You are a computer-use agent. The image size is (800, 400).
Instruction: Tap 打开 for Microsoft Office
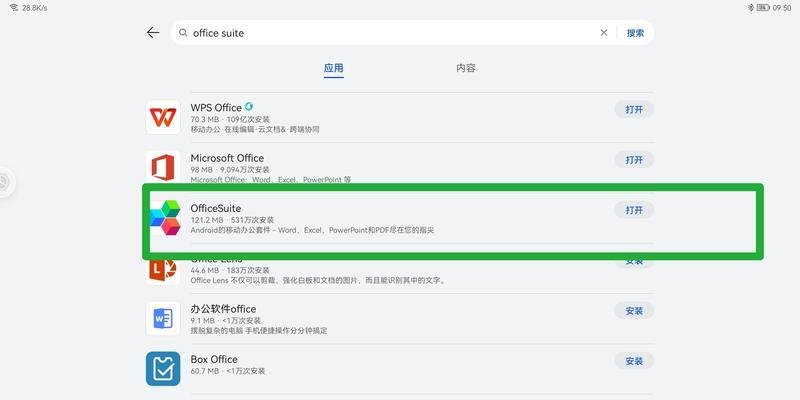(634, 160)
